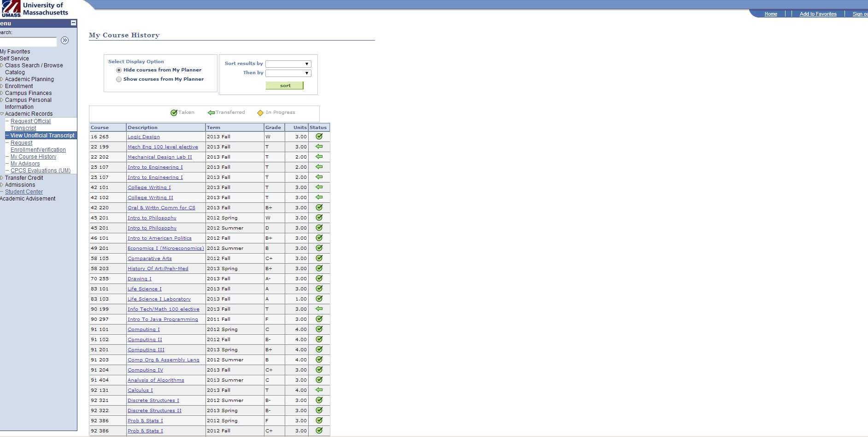This screenshot has height=437, width=868.
Task: Click the Taken legend checkmark icon
Action: [174, 112]
